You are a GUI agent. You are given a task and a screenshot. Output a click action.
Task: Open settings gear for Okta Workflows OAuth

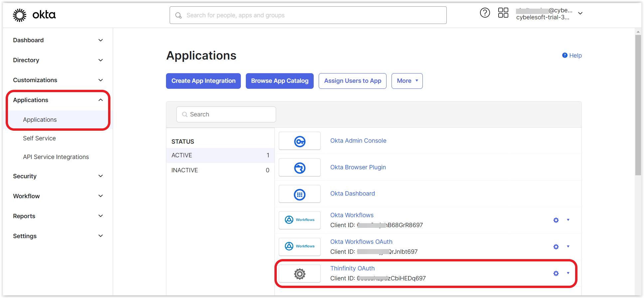click(556, 247)
